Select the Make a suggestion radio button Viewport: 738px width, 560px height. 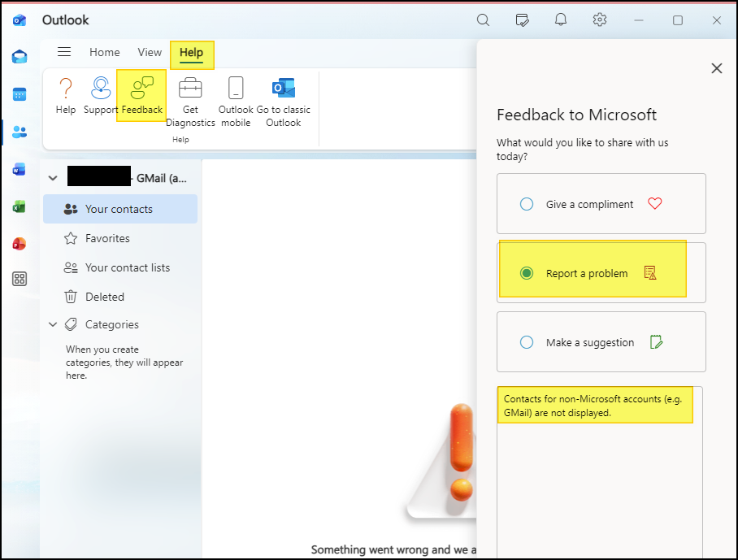pyautogui.click(x=527, y=342)
